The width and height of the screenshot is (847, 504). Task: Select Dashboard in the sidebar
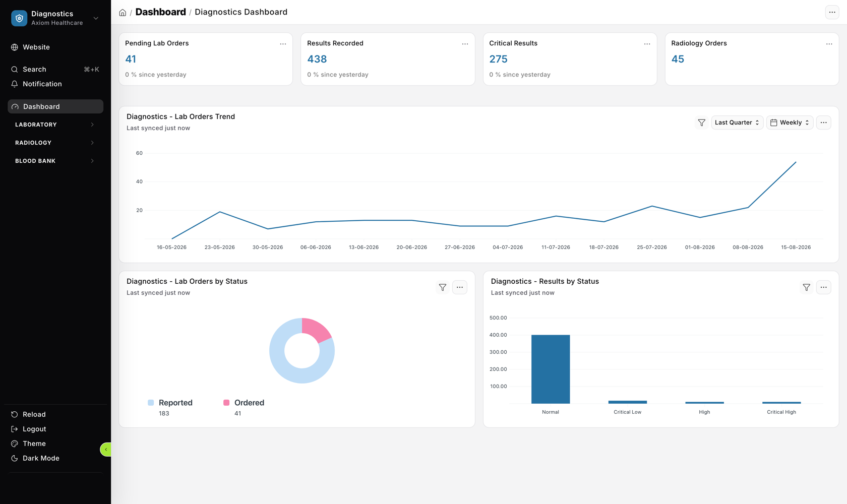(x=55, y=106)
